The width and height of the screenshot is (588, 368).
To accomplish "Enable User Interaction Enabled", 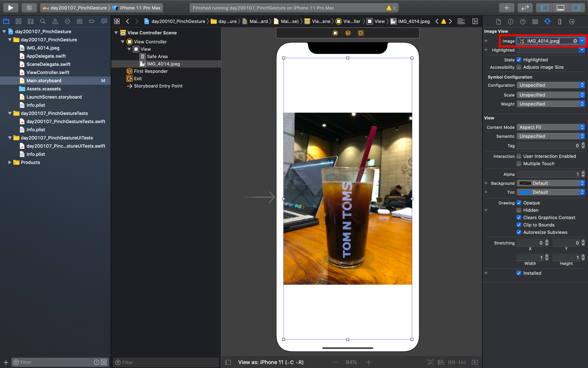I will (519, 156).
